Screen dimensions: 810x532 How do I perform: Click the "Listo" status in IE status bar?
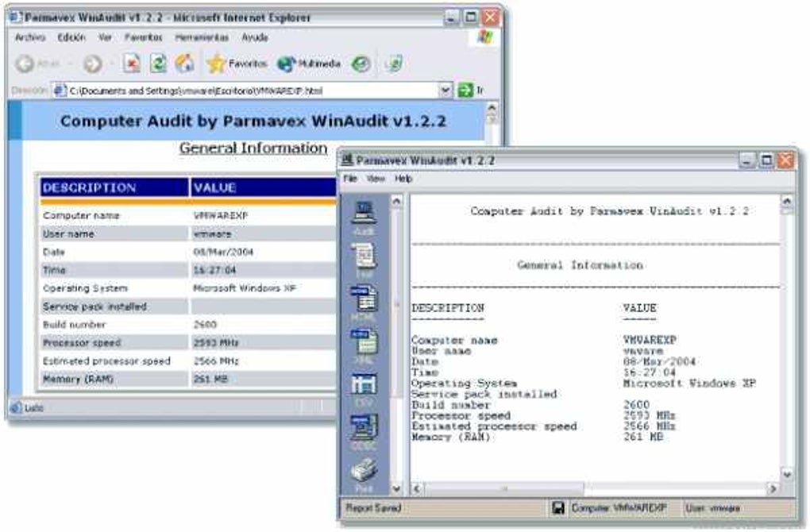(34, 408)
